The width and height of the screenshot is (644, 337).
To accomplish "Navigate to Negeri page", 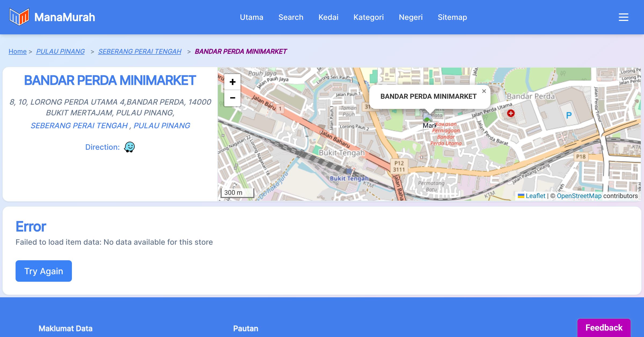I will (411, 17).
